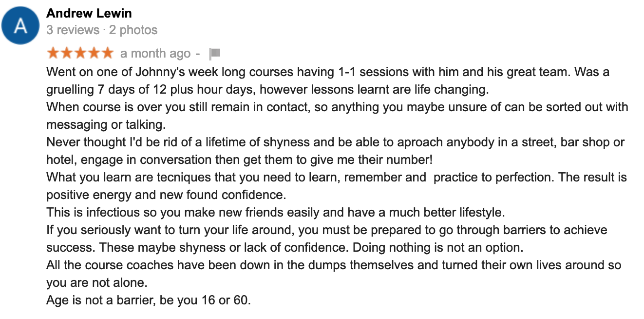The image size is (644, 319).
Task: Click the "positive energy and new found confidence." line
Action: click(166, 195)
